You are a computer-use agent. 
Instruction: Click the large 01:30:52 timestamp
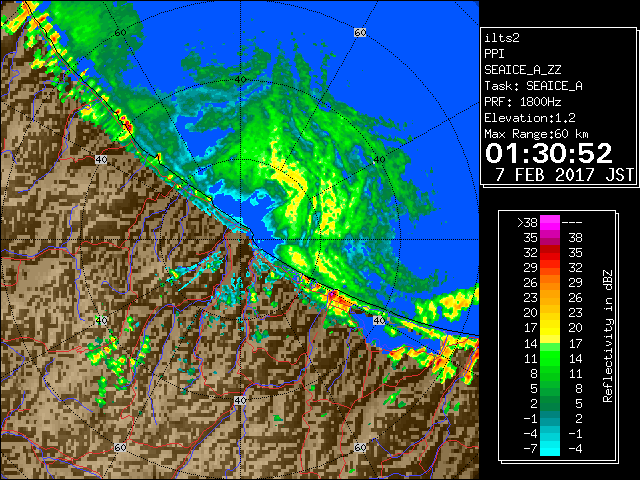549,153
